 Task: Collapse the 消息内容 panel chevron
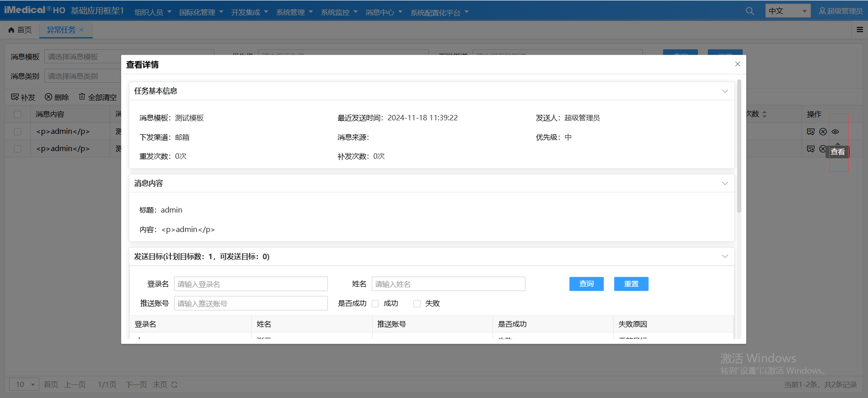[x=725, y=183]
